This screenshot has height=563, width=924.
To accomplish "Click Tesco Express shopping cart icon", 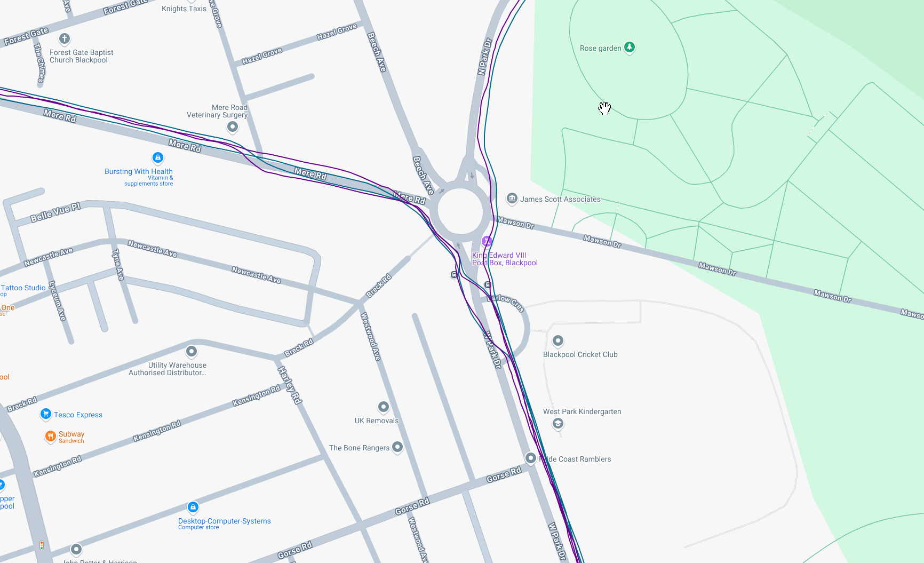I will tap(46, 414).
